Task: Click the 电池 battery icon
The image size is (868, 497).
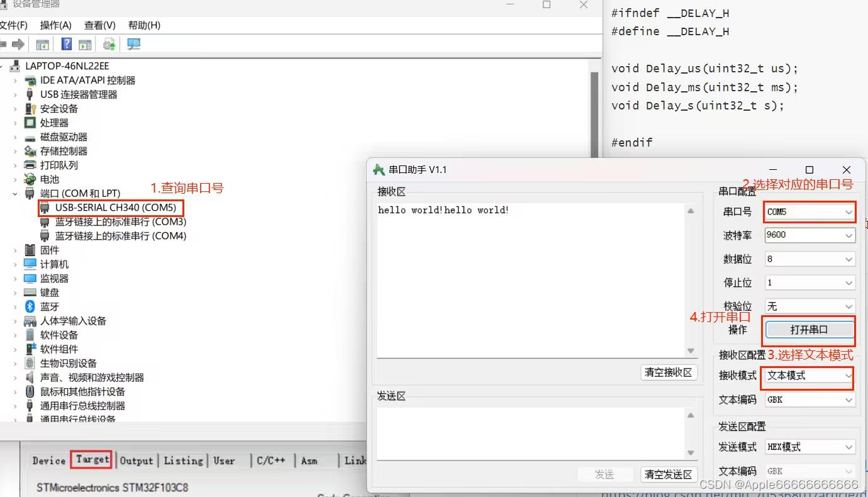Action: [30, 179]
